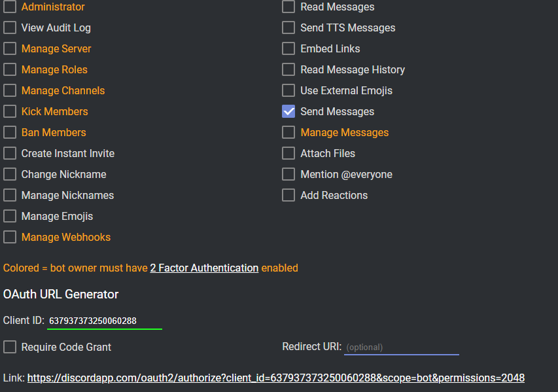Toggle the Manage Webhooks checkbox
558x392 pixels.
pos(10,238)
